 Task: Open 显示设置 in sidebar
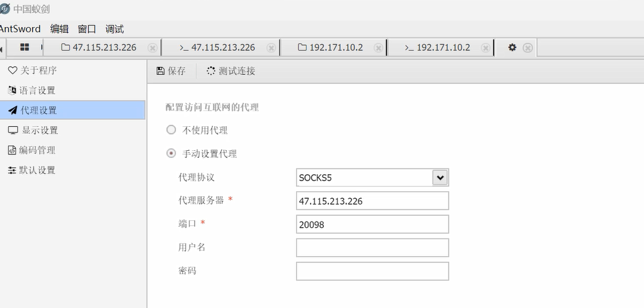[x=72, y=131]
